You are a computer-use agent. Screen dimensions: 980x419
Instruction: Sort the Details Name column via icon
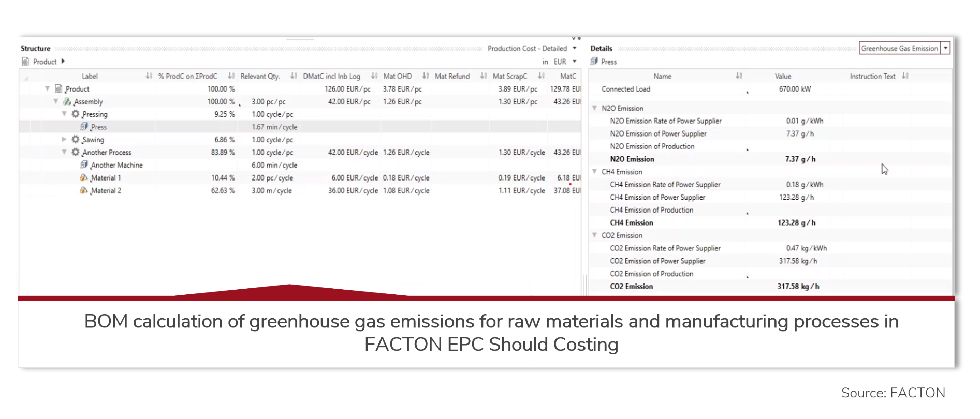point(739,76)
